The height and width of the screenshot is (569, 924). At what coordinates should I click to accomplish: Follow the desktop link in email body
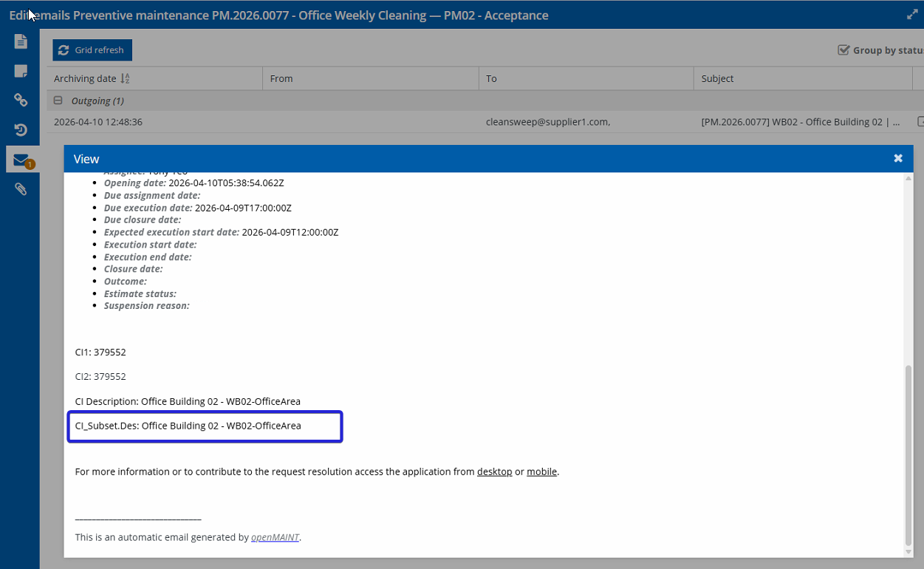tap(494, 471)
